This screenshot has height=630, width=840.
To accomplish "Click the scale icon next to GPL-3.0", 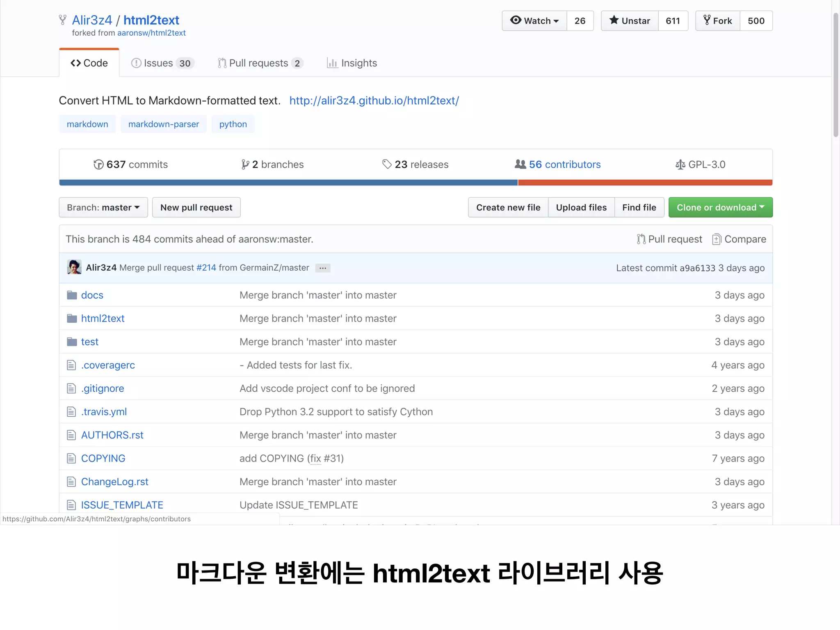I will click(x=680, y=164).
